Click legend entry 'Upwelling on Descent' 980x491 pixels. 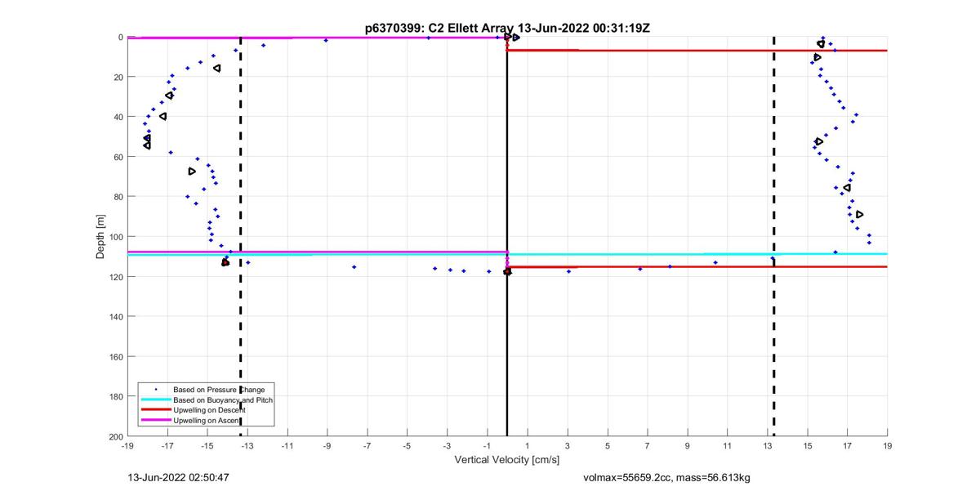[211, 410]
